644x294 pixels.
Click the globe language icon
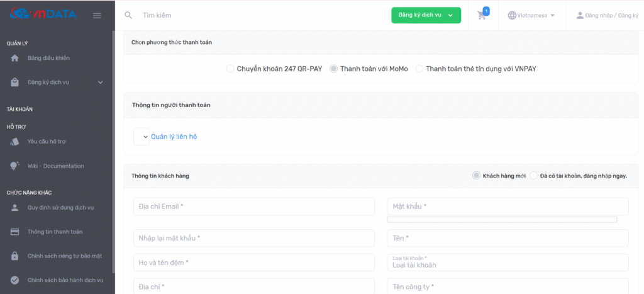pos(512,15)
